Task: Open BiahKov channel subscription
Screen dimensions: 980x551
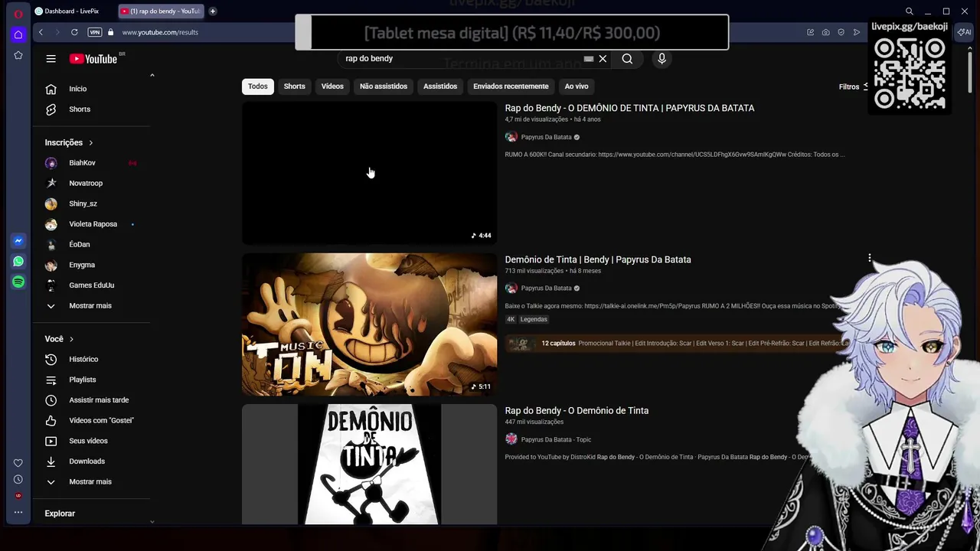Action: [92, 163]
